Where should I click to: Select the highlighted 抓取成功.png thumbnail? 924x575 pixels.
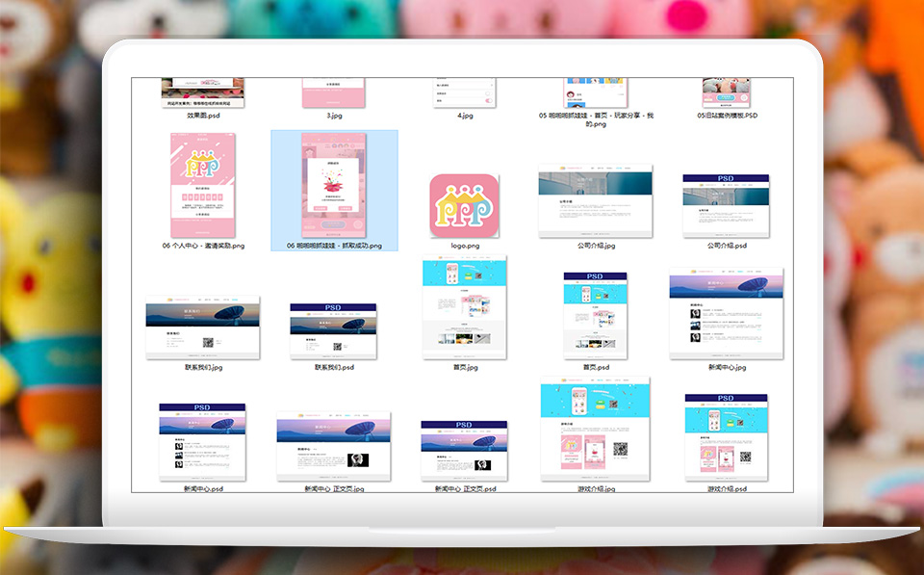point(334,185)
